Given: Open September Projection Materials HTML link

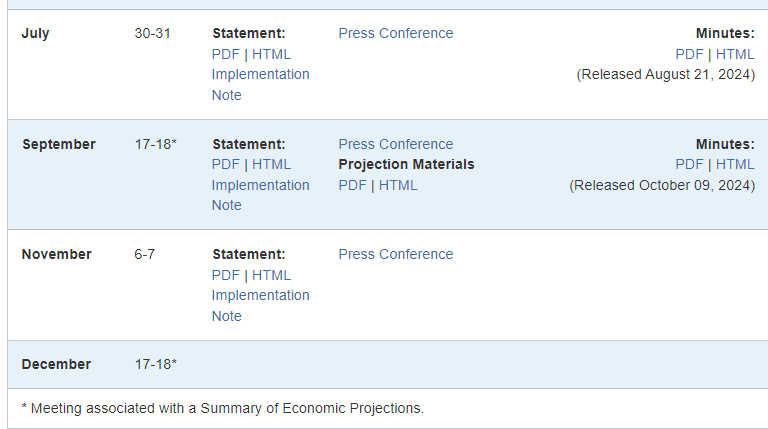Looking at the screenshot, I should click(398, 186).
